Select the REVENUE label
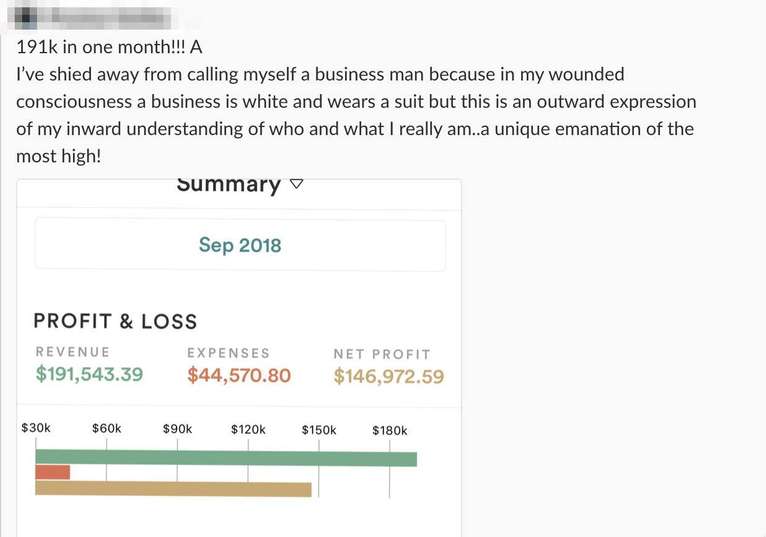This screenshot has width=766, height=537. (73, 352)
